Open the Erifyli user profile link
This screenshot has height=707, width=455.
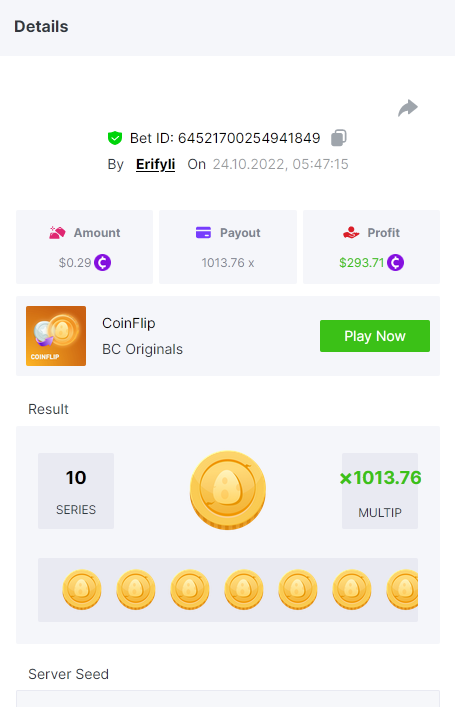(x=155, y=164)
